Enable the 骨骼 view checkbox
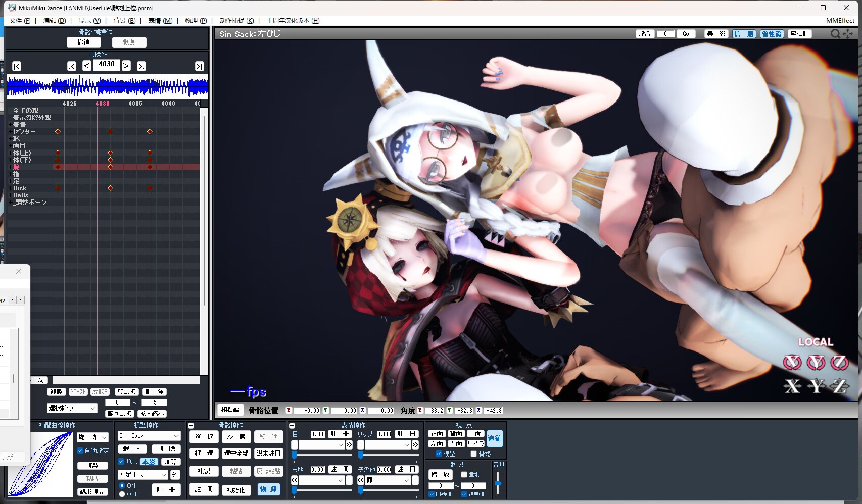This screenshot has height=504, width=862. point(473,454)
